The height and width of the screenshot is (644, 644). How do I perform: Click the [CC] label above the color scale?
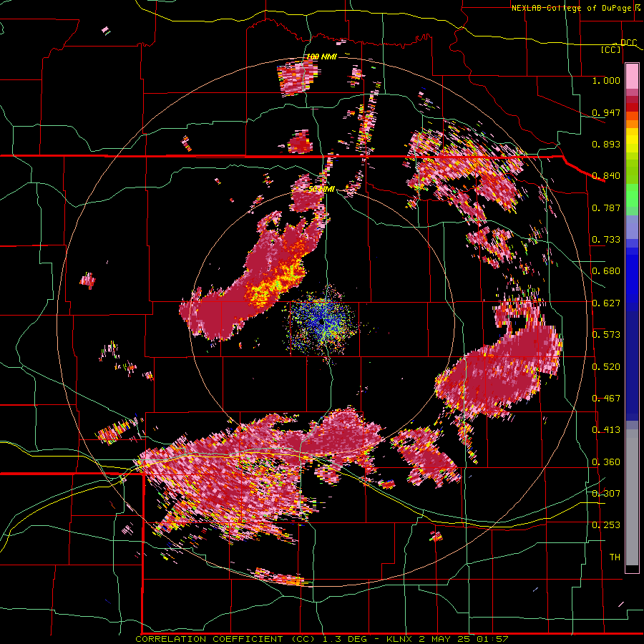point(611,49)
